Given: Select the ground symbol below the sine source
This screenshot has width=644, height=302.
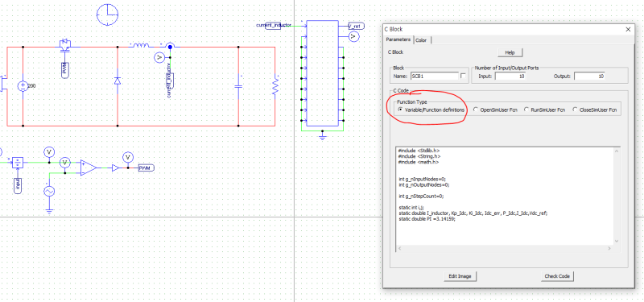Looking at the screenshot, I should click(x=49, y=212).
